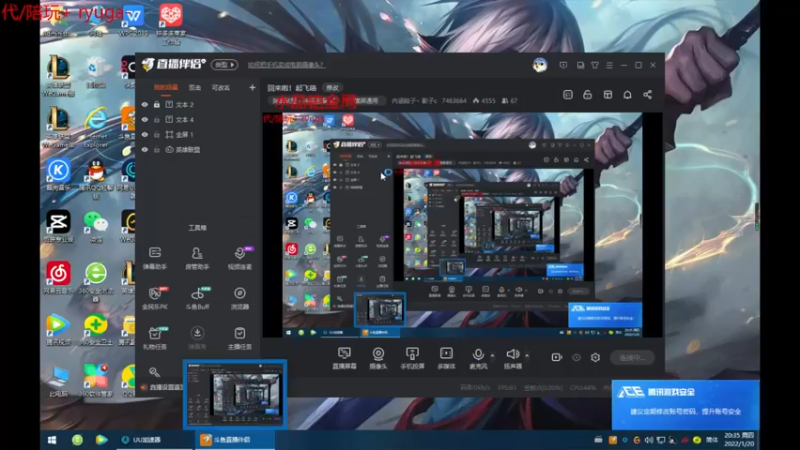800x450 pixels.
Task: Click the 连接中 streaming button
Action: (x=632, y=358)
